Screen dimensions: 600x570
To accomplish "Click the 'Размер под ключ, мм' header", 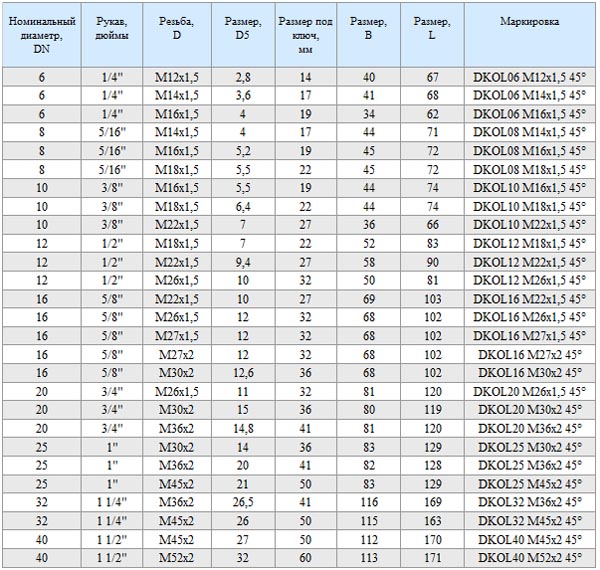I will pos(305,35).
